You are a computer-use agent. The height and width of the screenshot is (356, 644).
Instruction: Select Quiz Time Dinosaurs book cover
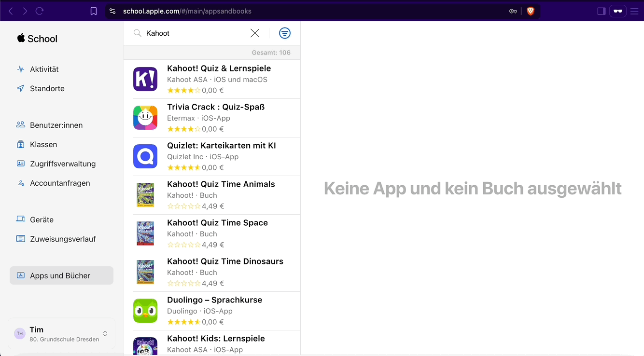click(x=145, y=272)
